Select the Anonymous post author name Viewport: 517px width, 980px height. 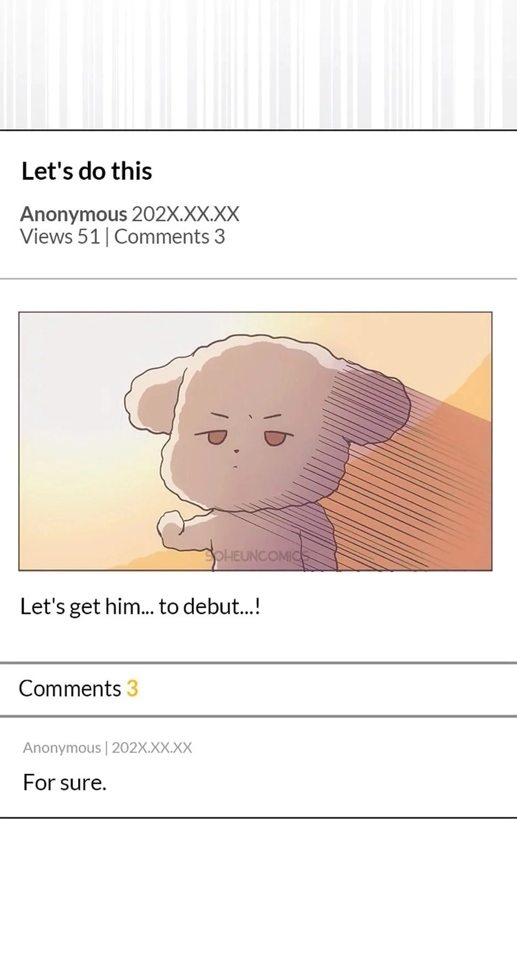click(x=73, y=214)
